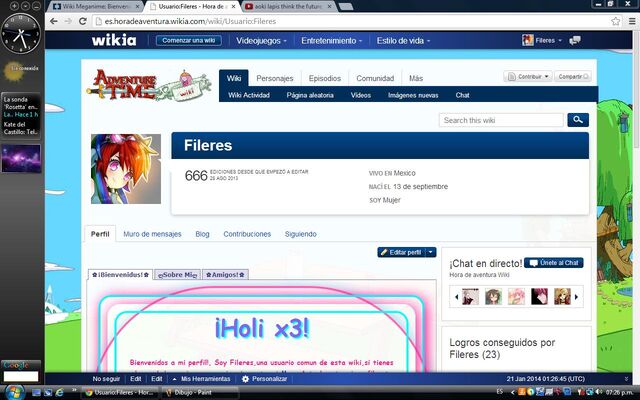Open Imágenes nuevas link

413,95
